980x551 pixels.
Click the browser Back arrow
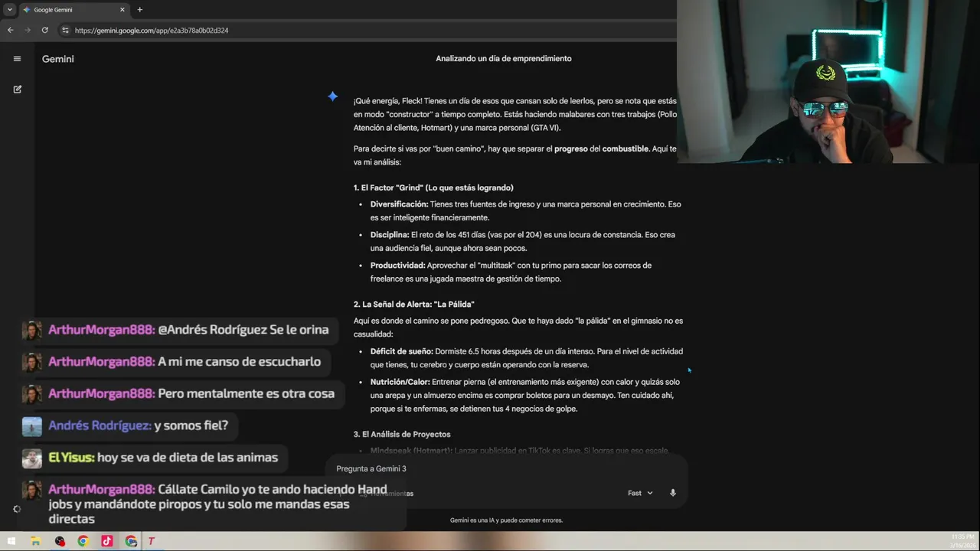(10, 30)
